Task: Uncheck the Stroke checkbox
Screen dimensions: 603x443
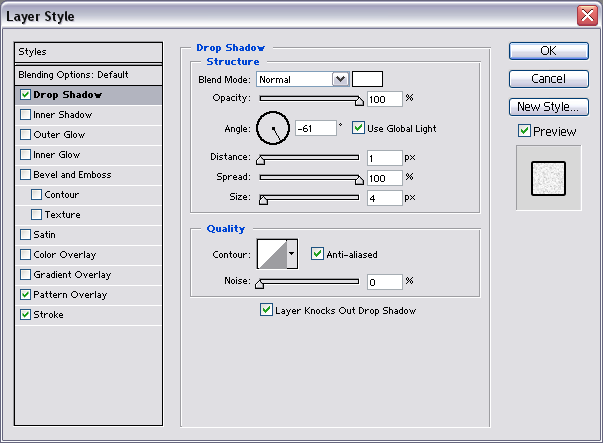Action: [x=25, y=315]
